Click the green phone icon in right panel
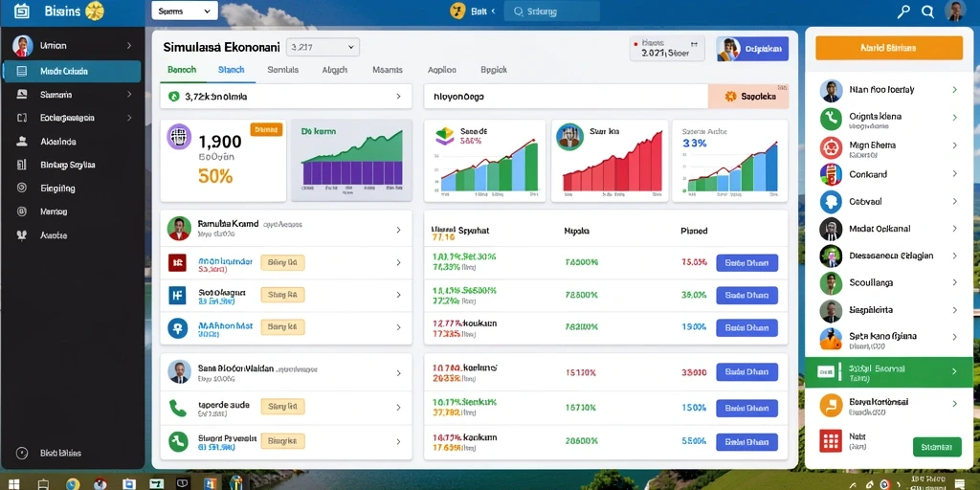The width and height of the screenshot is (980, 490). point(831,118)
